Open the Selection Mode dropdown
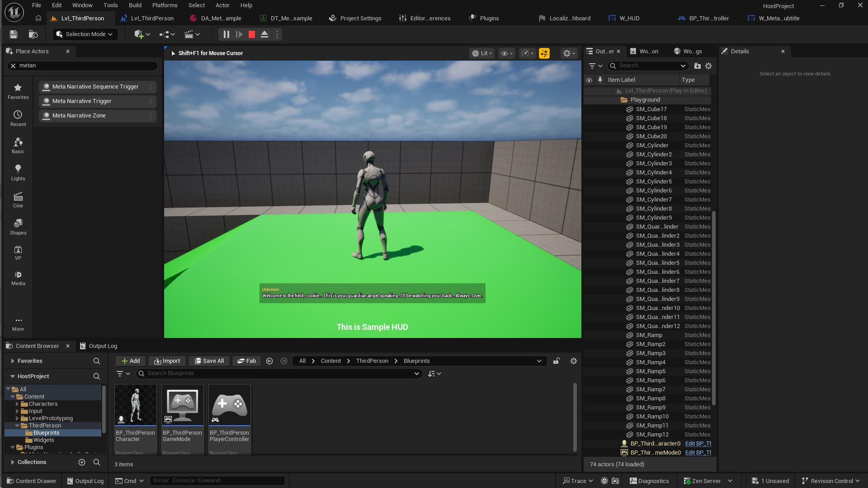The width and height of the screenshot is (868, 488). click(x=85, y=34)
